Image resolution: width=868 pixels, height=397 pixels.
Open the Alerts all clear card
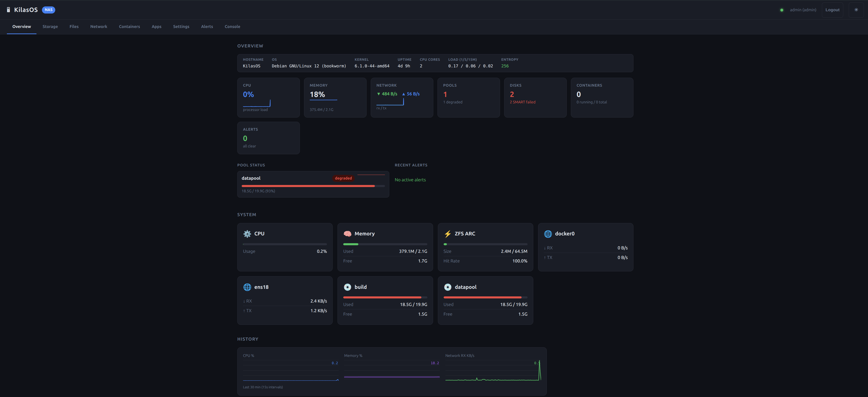(x=268, y=138)
